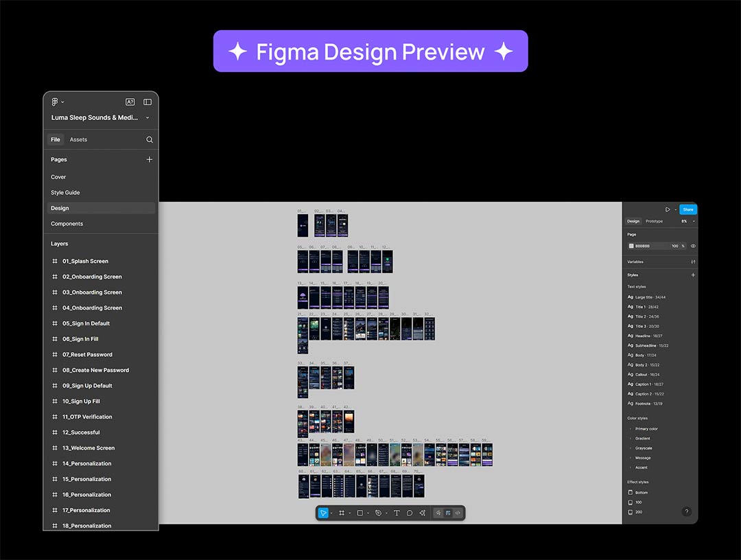Switch to Dev Mode toggle in toolbar
Image resolution: width=741 pixels, height=560 pixels.
coord(458,513)
